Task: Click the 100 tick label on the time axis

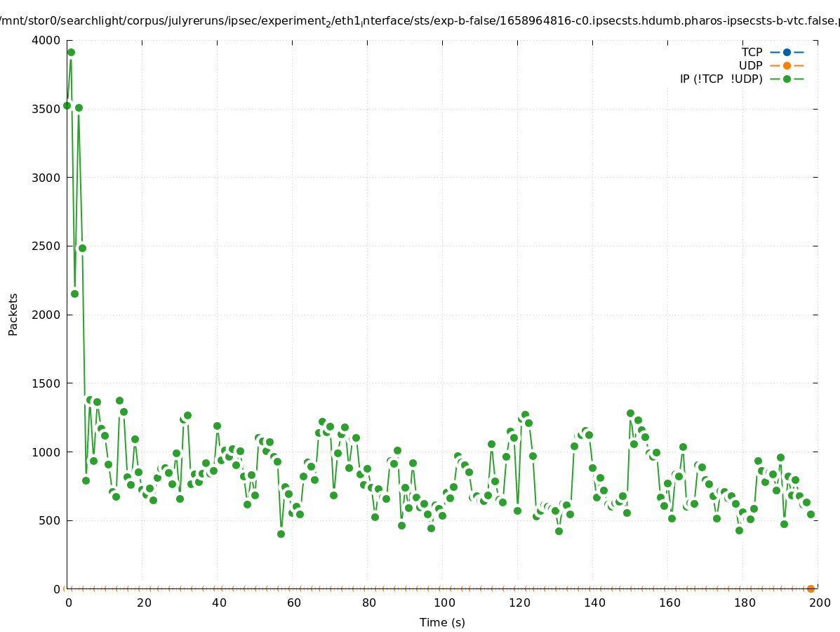Action: (x=444, y=603)
